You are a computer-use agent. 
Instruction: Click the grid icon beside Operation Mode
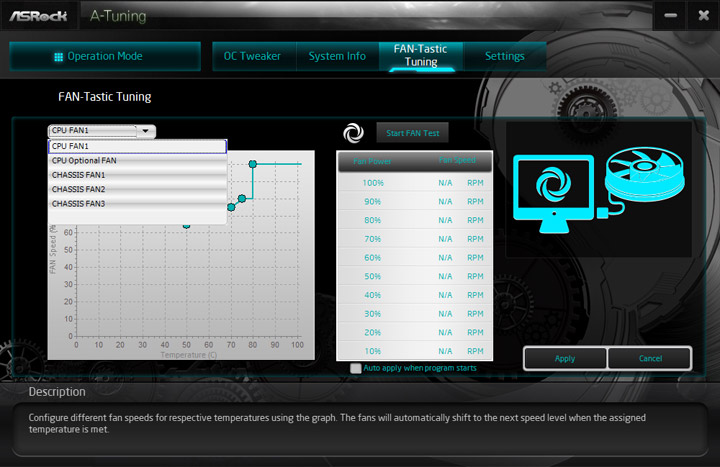(x=58, y=57)
